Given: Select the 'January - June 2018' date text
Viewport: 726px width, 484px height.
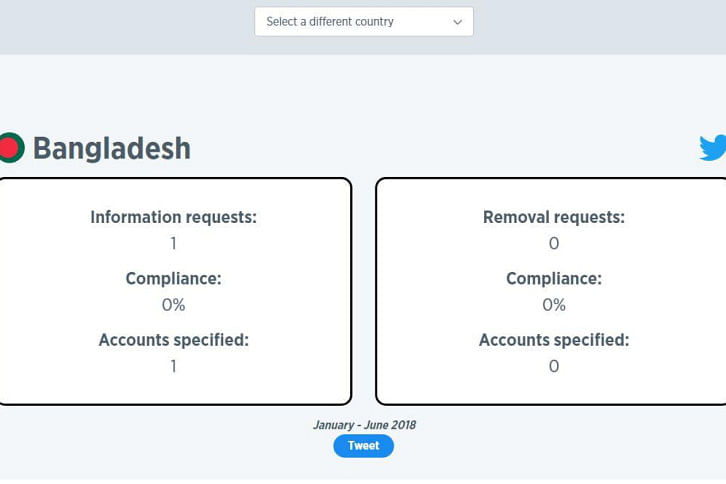Looking at the screenshot, I should 364,425.
